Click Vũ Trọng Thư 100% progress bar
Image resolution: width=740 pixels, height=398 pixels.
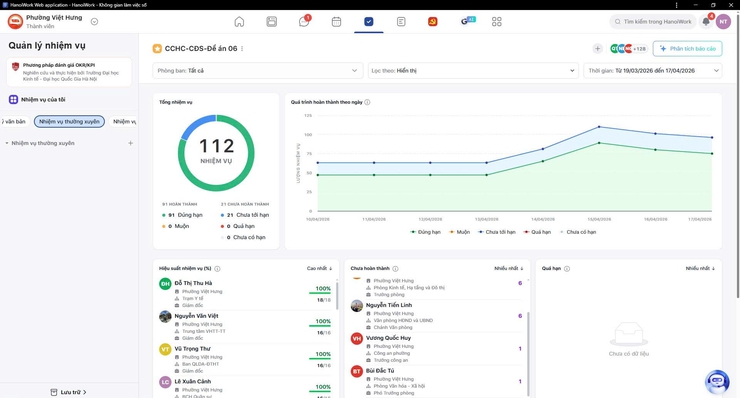pyautogui.click(x=320, y=359)
